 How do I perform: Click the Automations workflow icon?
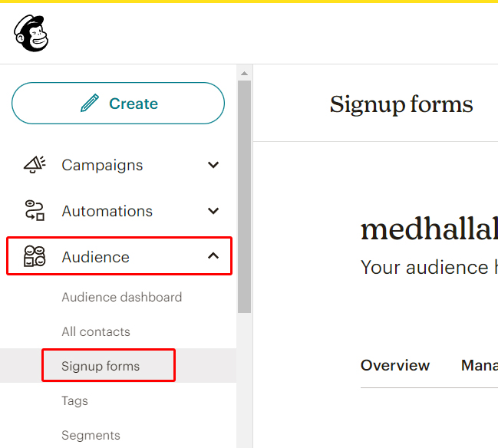coord(35,210)
